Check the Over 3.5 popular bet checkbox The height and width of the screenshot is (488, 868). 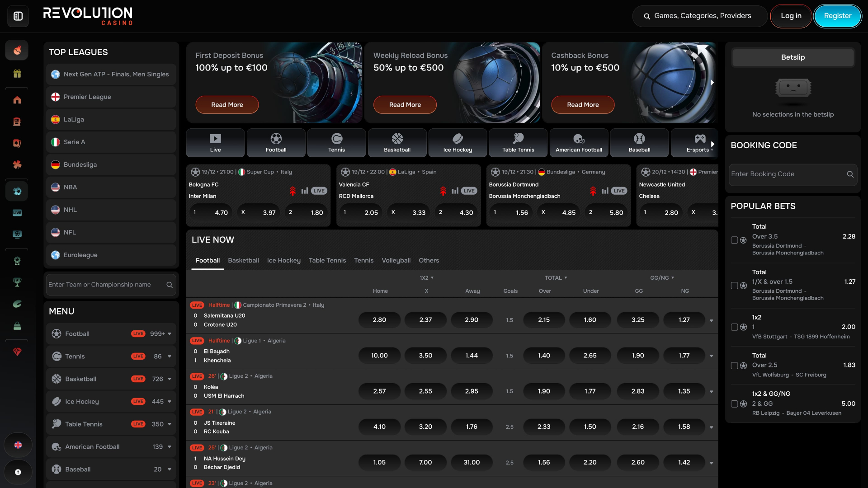coord(733,240)
